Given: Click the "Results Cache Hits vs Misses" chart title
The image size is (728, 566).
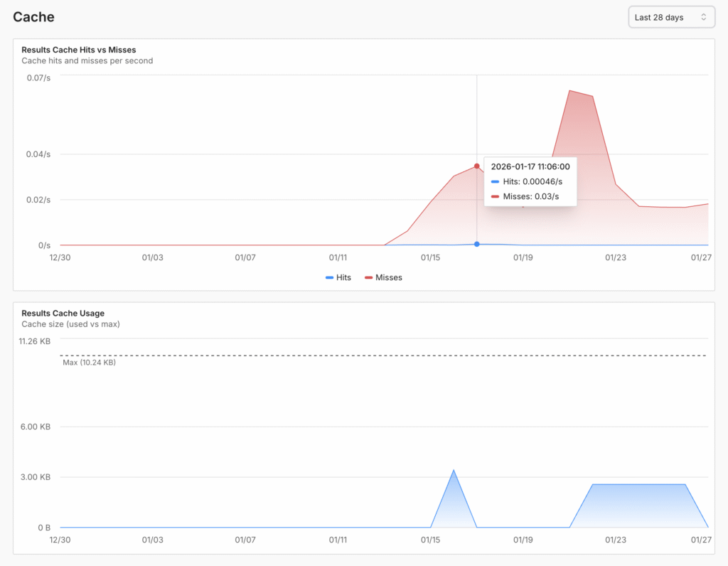Looking at the screenshot, I should pyautogui.click(x=78, y=50).
